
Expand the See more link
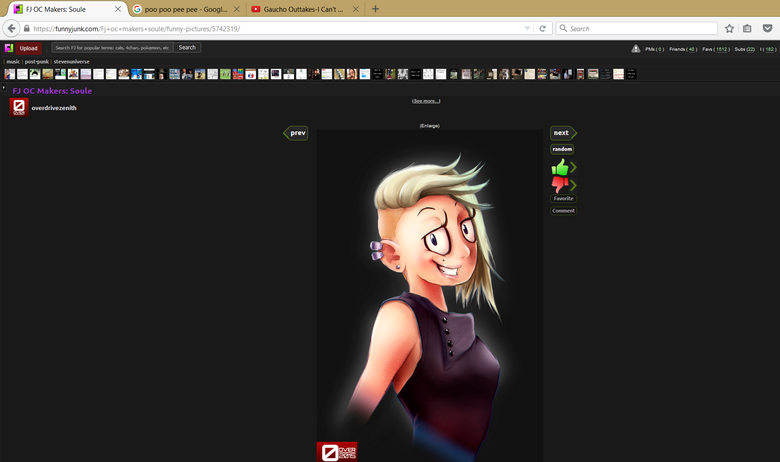(426, 101)
